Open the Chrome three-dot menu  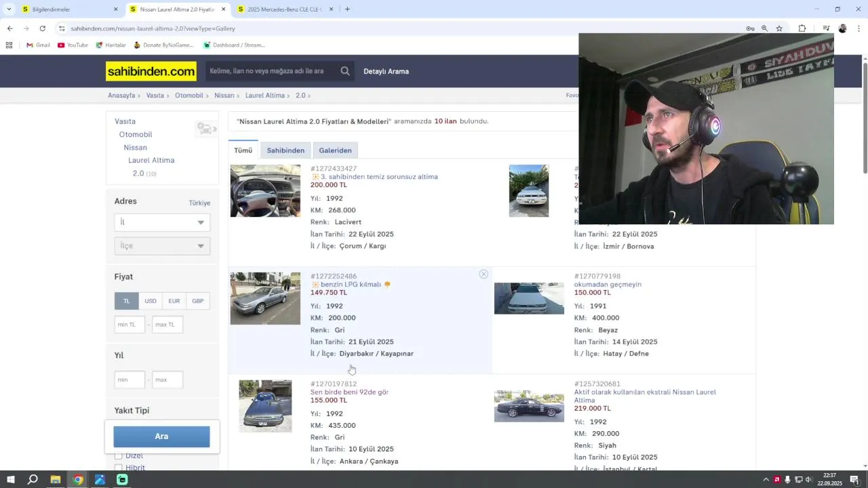859,28
